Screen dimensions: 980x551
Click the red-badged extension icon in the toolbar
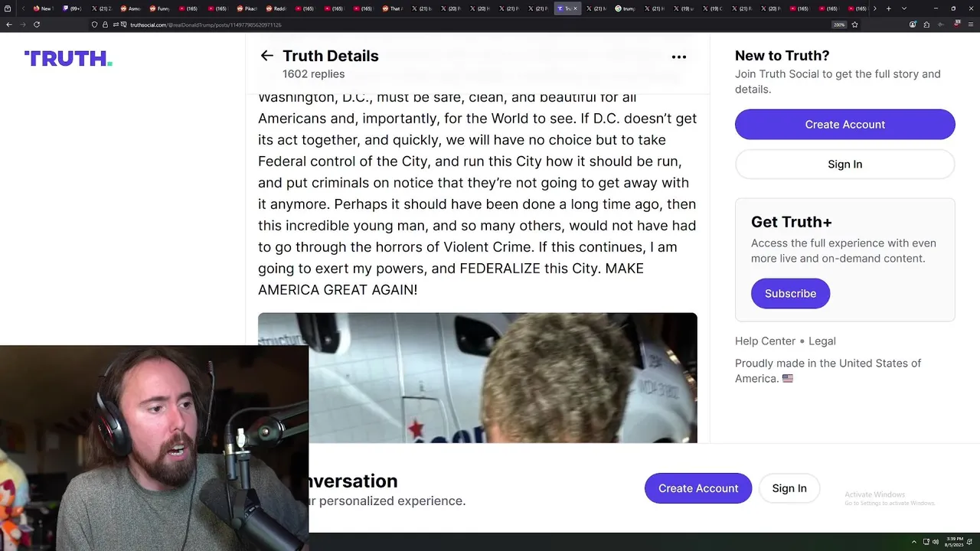(956, 24)
